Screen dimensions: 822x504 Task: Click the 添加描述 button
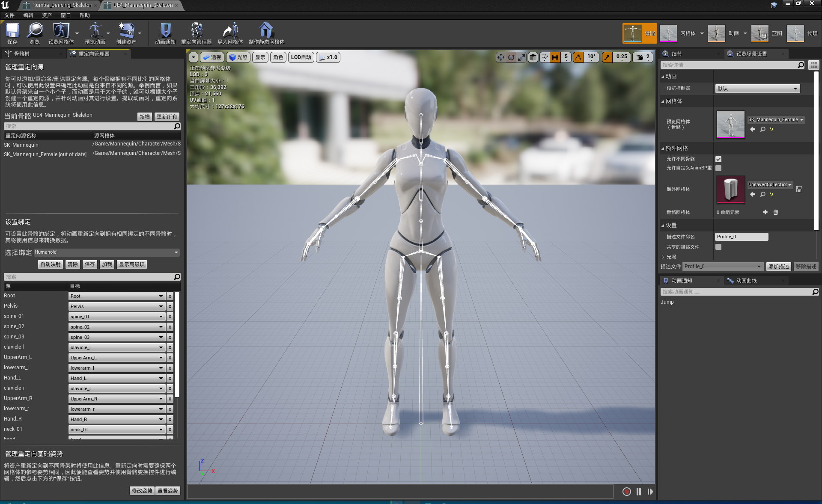pyautogui.click(x=778, y=267)
